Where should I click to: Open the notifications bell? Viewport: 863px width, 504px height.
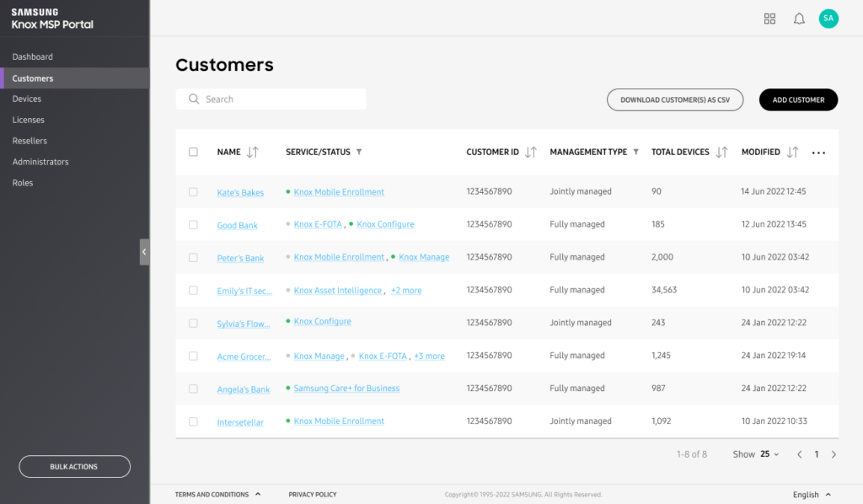click(799, 19)
